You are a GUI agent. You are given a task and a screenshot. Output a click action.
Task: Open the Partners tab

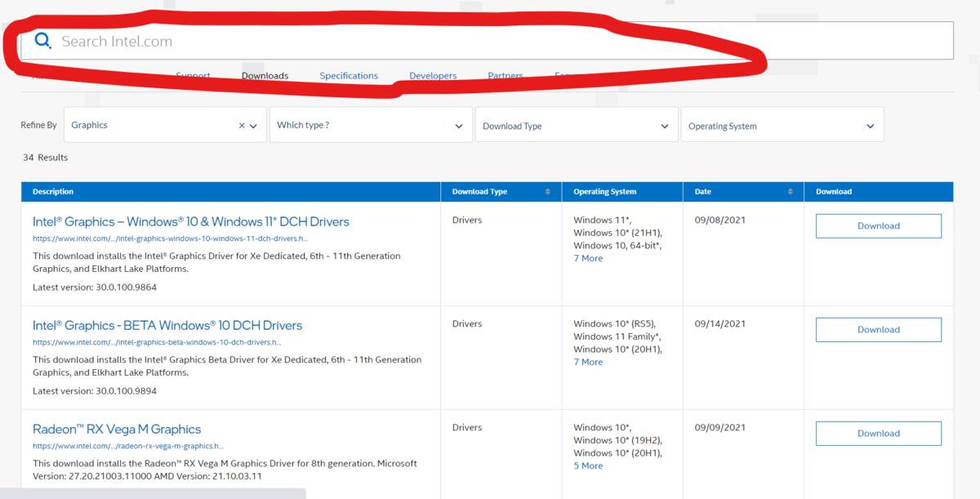click(506, 76)
